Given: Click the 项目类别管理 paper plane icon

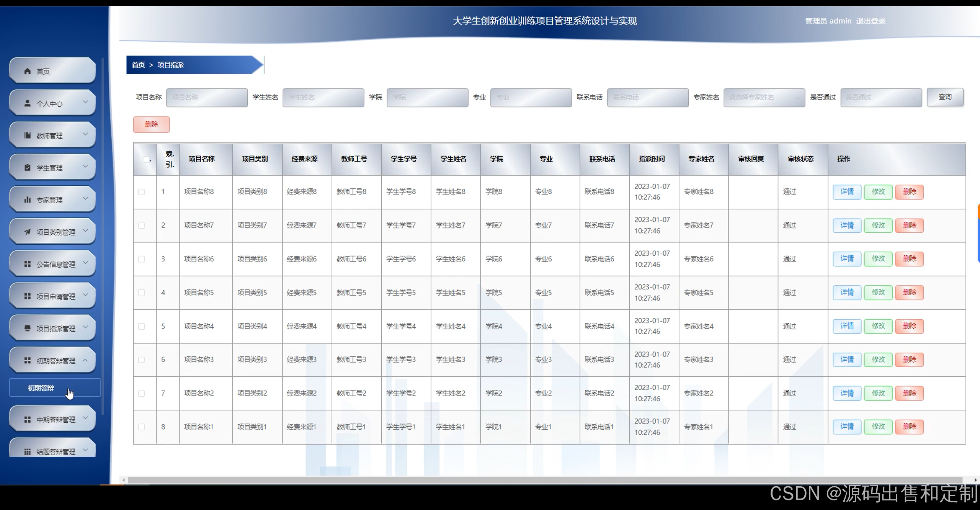Looking at the screenshot, I should pos(27,232).
